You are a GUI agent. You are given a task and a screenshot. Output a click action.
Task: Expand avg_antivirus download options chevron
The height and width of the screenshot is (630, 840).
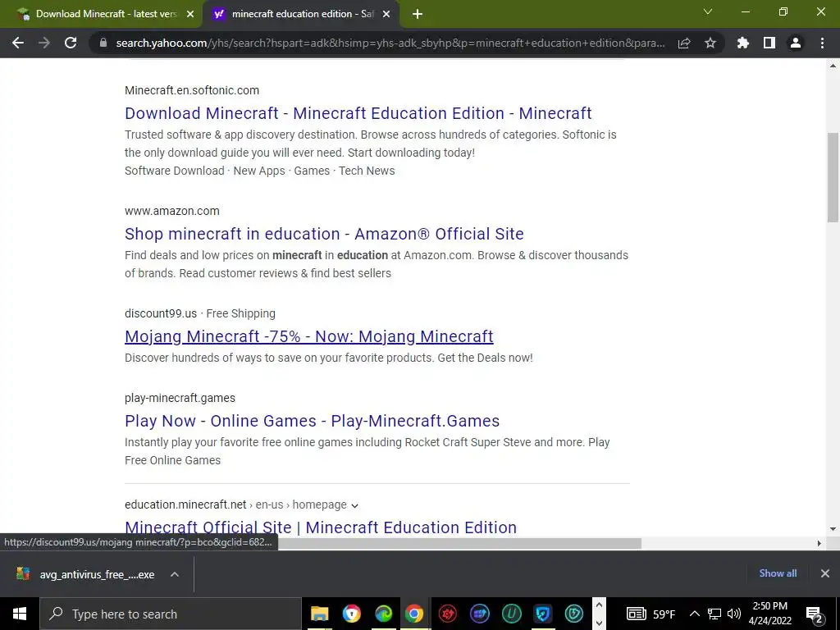pos(174,574)
